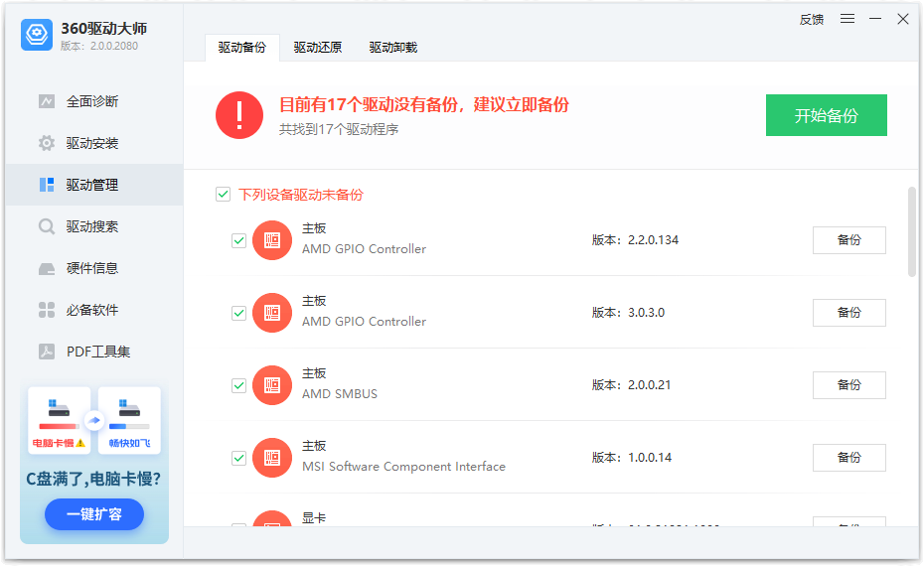This screenshot has width=924, height=566.
Task: Uncheck the AMD SMBUS checkbox
Action: (238, 385)
